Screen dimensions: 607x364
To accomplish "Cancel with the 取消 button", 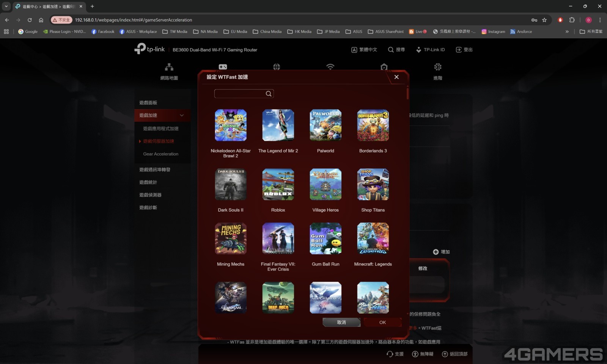I will coord(341,322).
